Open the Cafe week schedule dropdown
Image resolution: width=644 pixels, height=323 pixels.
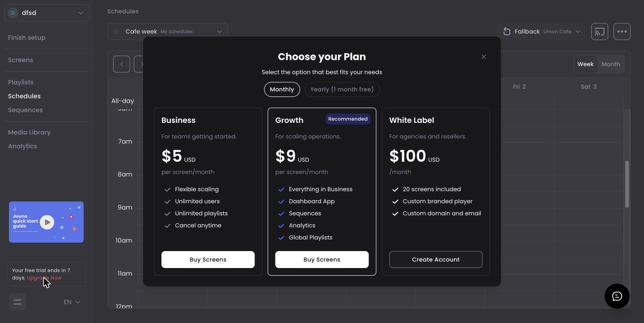pos(168,32)
